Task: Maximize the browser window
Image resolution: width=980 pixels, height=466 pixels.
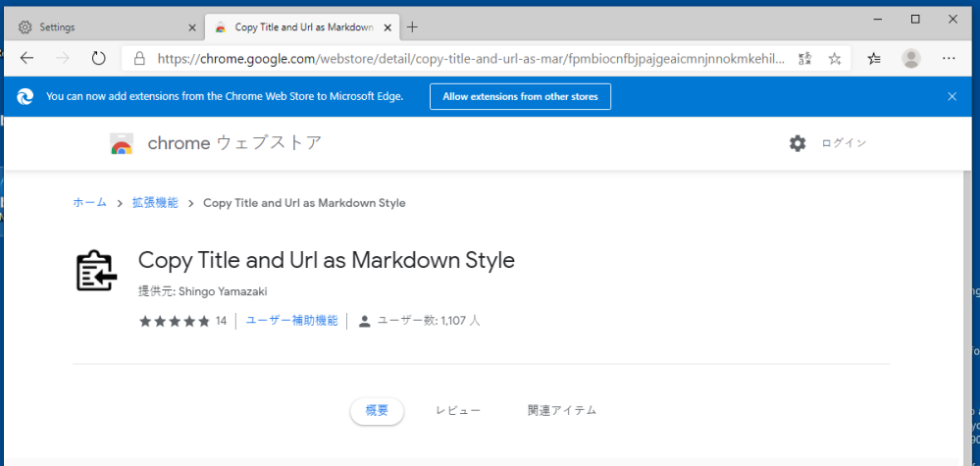Action: [915, 20]
